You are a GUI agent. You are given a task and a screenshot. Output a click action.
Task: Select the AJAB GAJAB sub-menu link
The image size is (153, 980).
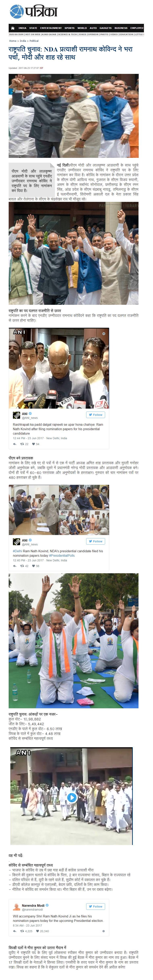point(49,34)
